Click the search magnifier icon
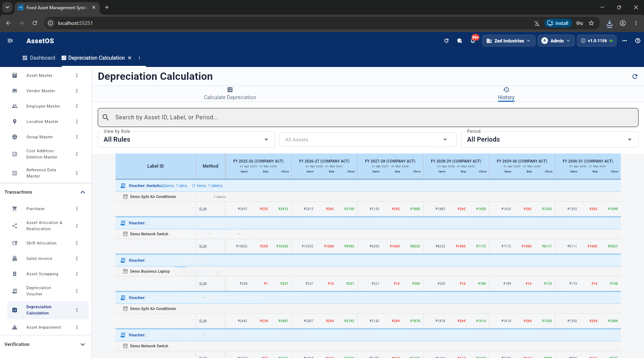644x358 pixels. [x=106, y=117]
